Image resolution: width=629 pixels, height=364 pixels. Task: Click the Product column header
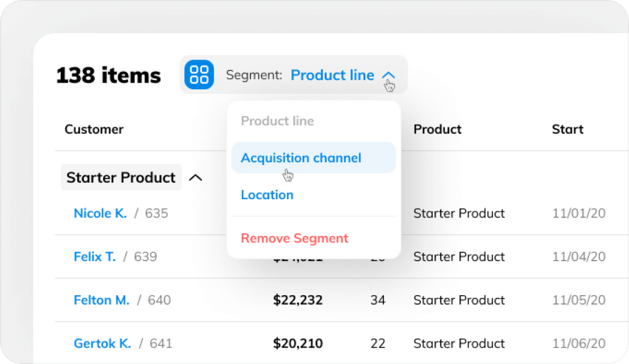[x=437, y=129]
